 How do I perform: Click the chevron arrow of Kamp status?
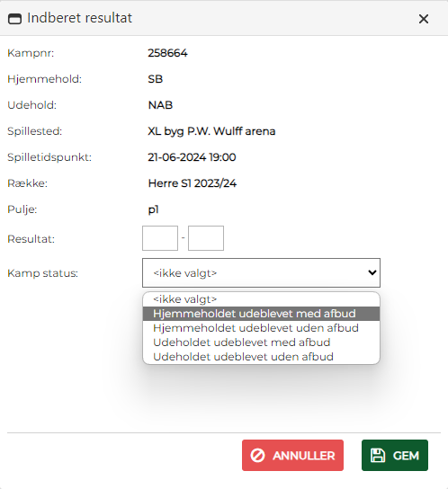tap(372, 272)
